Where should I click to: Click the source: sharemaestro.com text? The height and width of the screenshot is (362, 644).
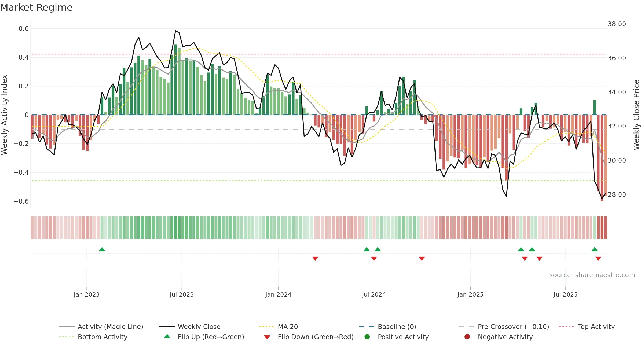(592, 275)
